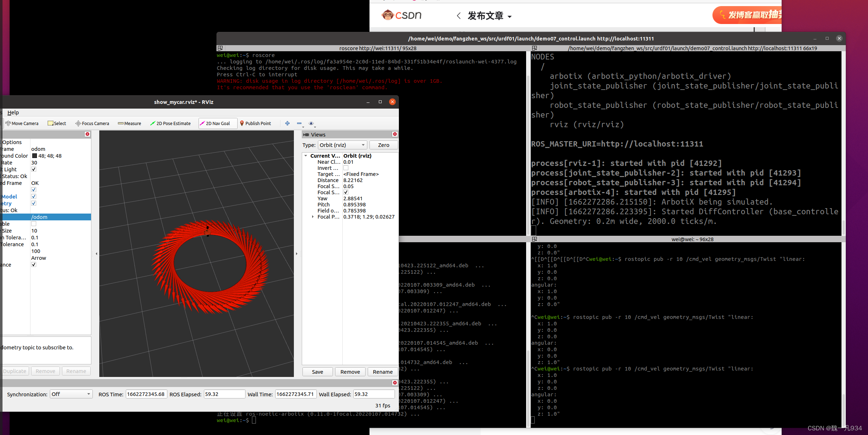868x435 pixels.
Task: Click the Wall Elapsed field
Action: tap(374, 394)
